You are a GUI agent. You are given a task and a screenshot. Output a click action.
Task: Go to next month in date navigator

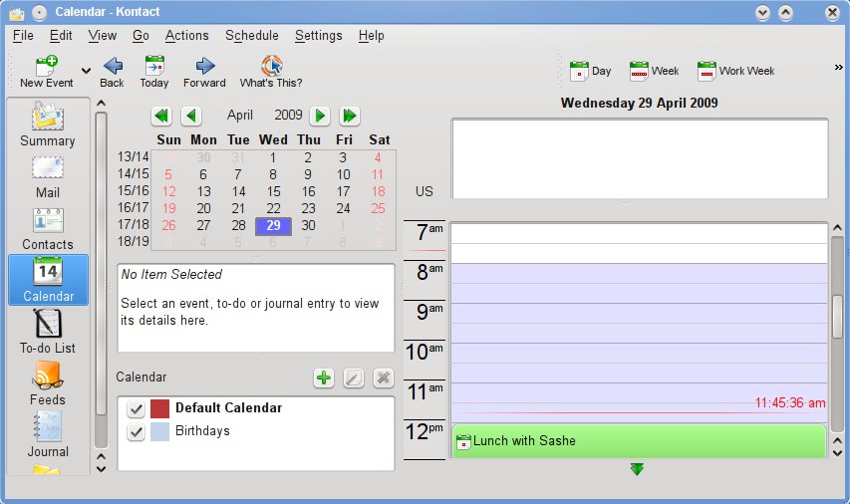coord(320,116)
